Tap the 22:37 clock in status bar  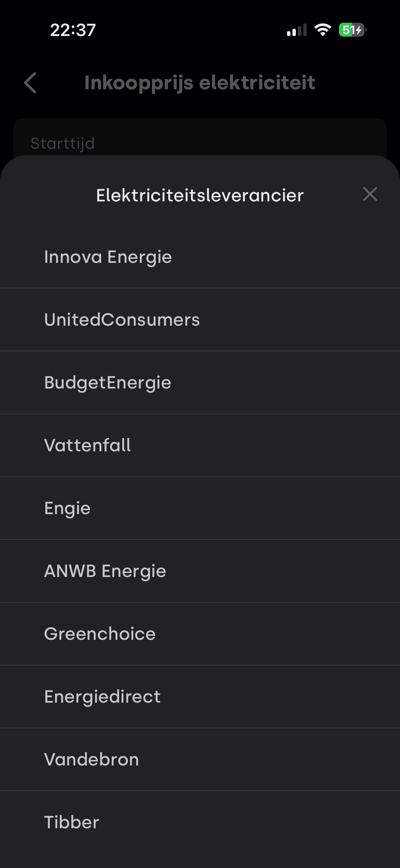pyautogui.click(x=73, y=30)
